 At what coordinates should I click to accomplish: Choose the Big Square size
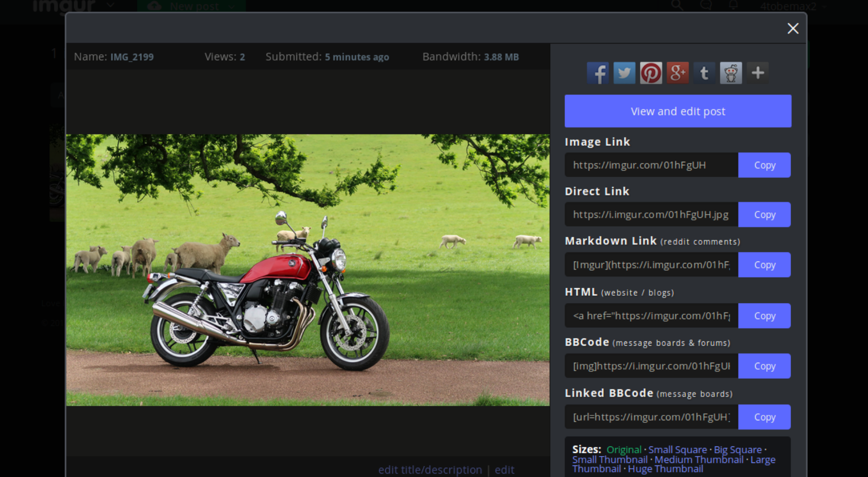point(738,450)
